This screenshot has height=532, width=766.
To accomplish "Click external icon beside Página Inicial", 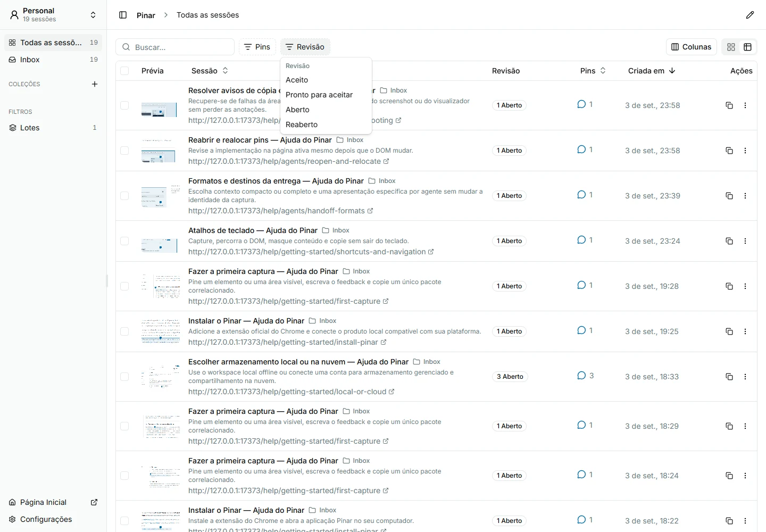I will pyautogui.click(x=94, y=502).
